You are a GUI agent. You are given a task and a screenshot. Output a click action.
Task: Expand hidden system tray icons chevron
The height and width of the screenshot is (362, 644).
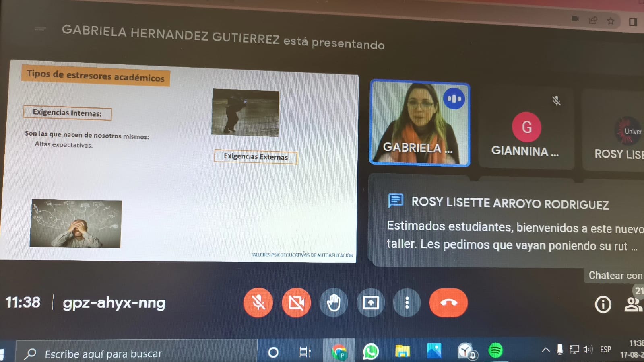[x=545, y=350]
